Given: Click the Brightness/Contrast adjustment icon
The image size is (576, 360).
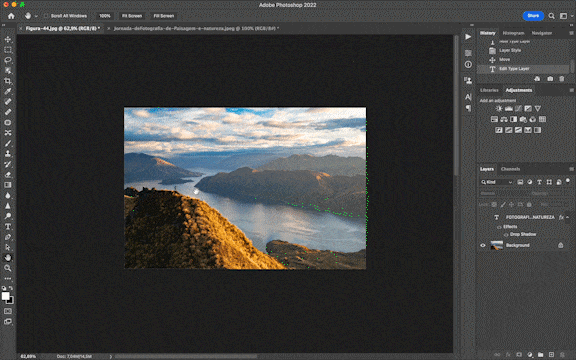Looking at the screenshot, I should click(x=499, y=108).
